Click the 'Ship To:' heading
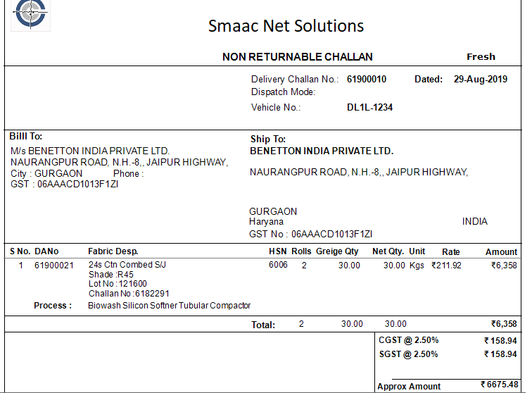532x393 pixels. pyautogui.click(x=267, y=139)
